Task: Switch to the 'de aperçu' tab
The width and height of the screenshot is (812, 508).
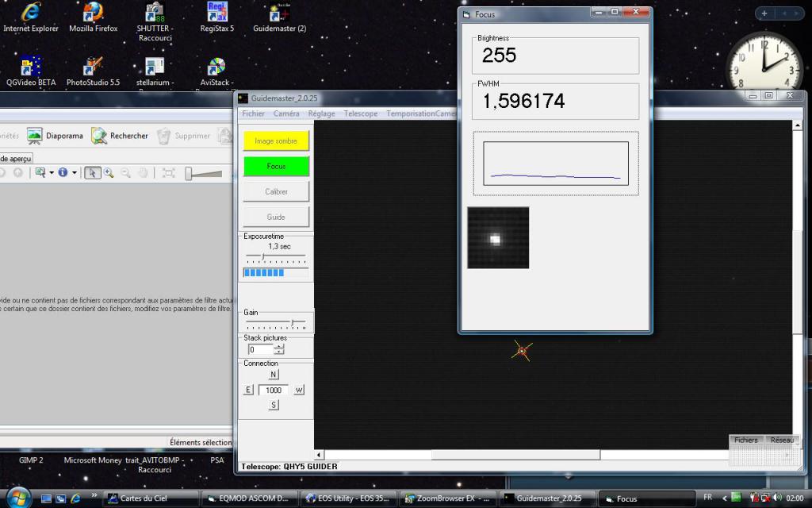Action: click(16, 158)
